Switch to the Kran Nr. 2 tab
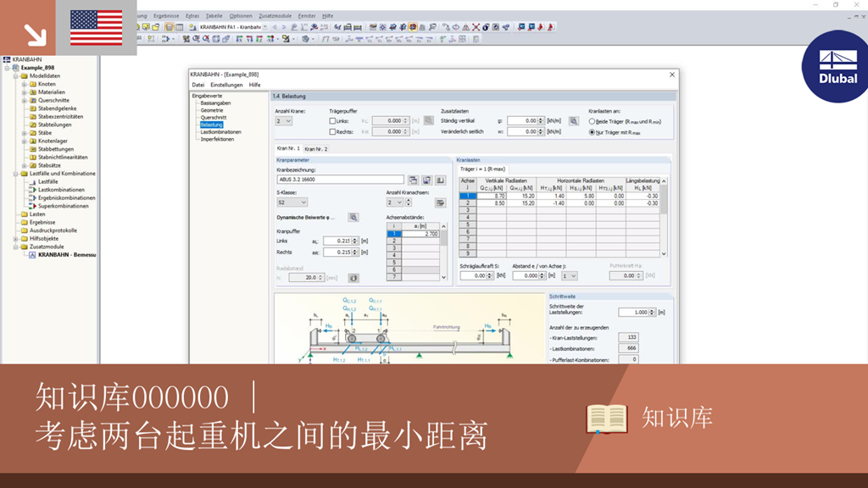Screen dimensions: 868x488 click(315, 149)
